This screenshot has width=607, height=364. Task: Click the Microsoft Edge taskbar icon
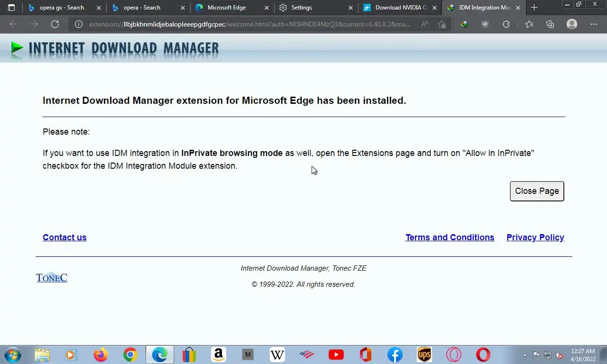tap(159, 355)
